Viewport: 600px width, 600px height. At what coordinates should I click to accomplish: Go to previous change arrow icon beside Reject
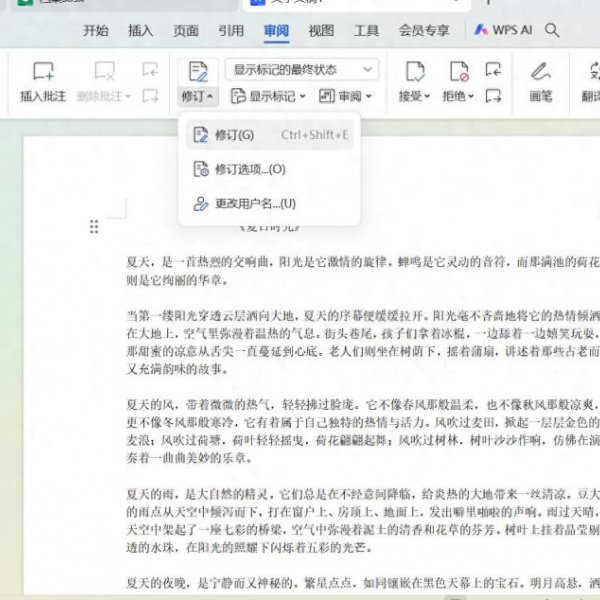pyautogui.click(x=492, y=70)
